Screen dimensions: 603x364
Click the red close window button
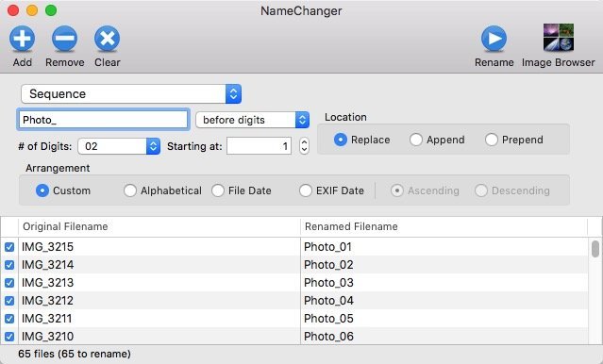coord(13,10)
